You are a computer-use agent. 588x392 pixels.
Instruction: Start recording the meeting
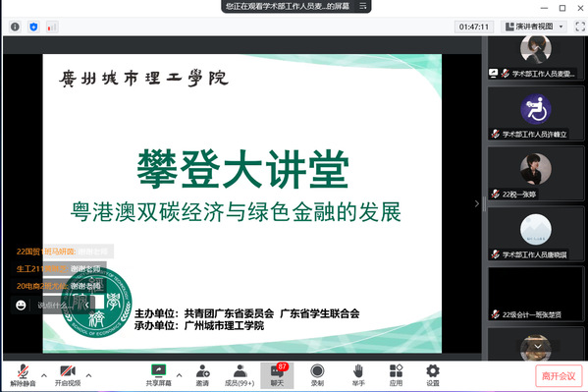[x=317, y=375]
